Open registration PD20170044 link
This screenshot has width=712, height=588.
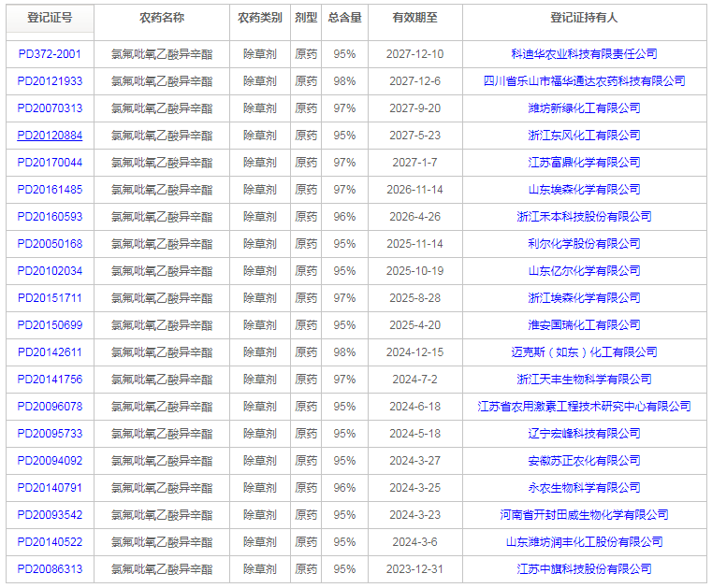[x=50, y=163]
